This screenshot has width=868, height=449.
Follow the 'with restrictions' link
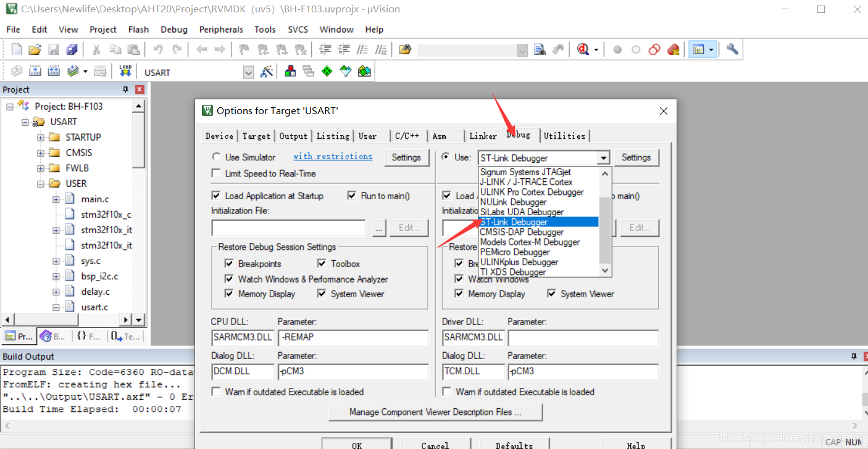pos(333,156)
